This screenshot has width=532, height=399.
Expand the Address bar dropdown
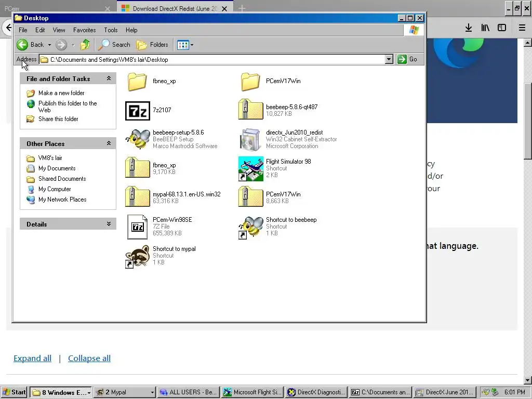(x=389, y=59)
